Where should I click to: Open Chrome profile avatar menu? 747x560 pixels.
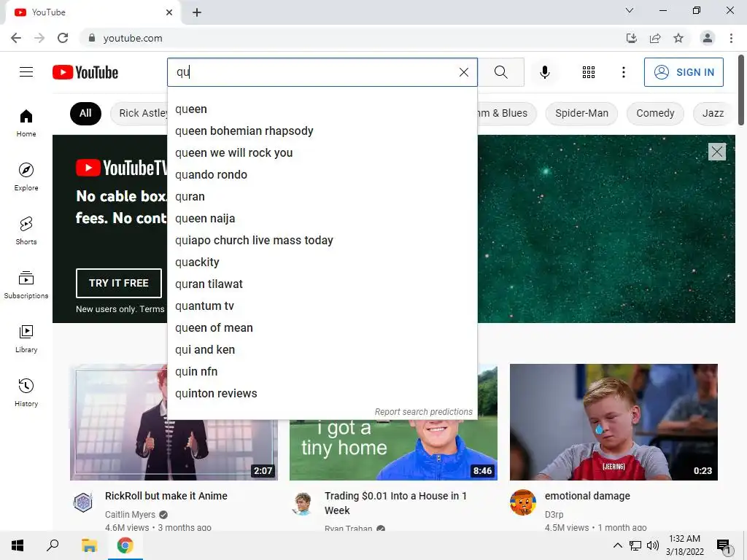tap(708, 38)
